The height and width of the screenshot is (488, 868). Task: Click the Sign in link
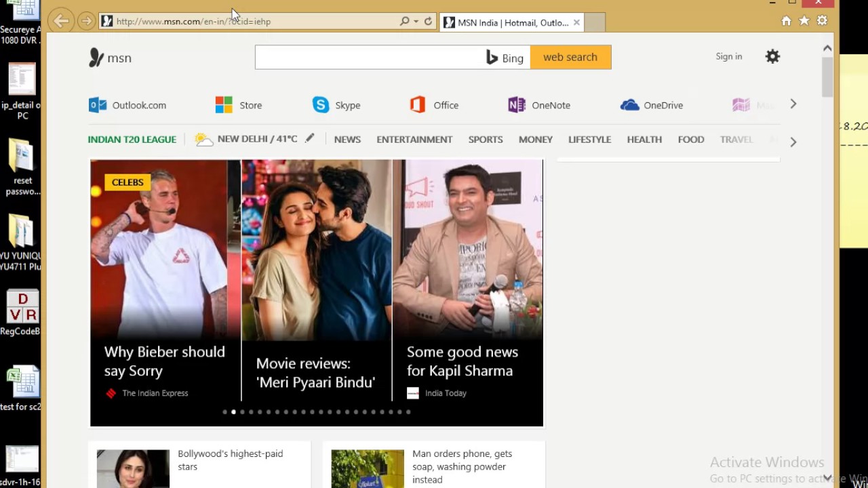(729, 56)
